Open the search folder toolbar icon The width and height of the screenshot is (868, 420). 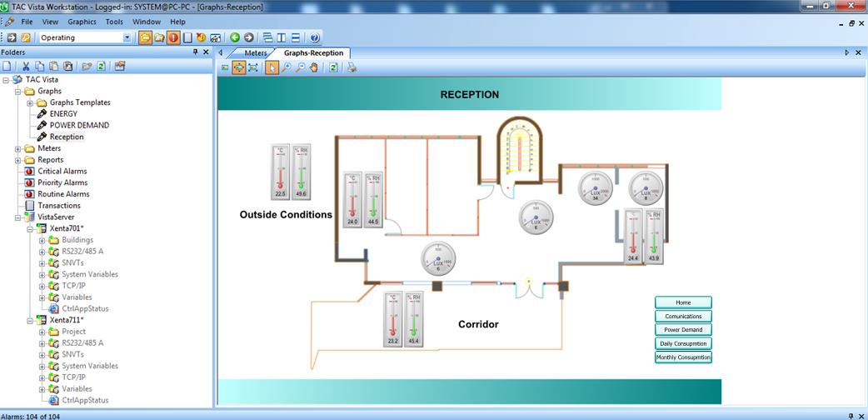coord(159,37)
